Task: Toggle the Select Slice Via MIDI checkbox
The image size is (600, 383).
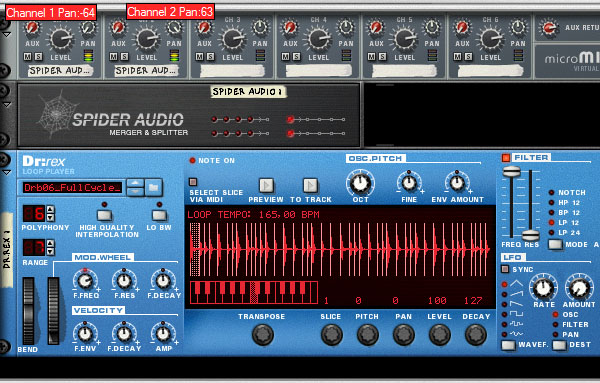Action: coord(193,182)
